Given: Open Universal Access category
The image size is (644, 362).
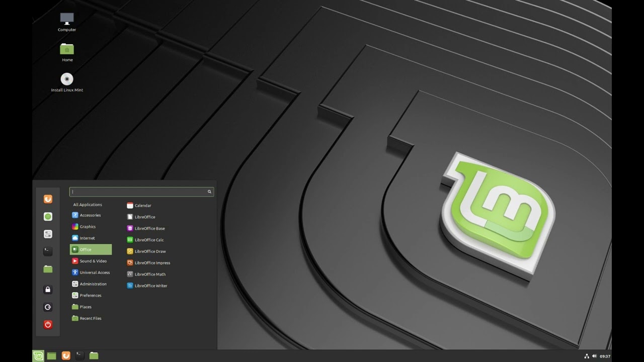Looking at the screenshot, I should 91,273.
